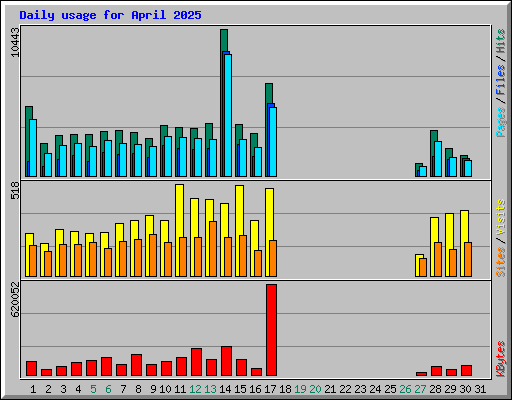Click the red KBytes bar for day 12

click(x=196, y=362)
